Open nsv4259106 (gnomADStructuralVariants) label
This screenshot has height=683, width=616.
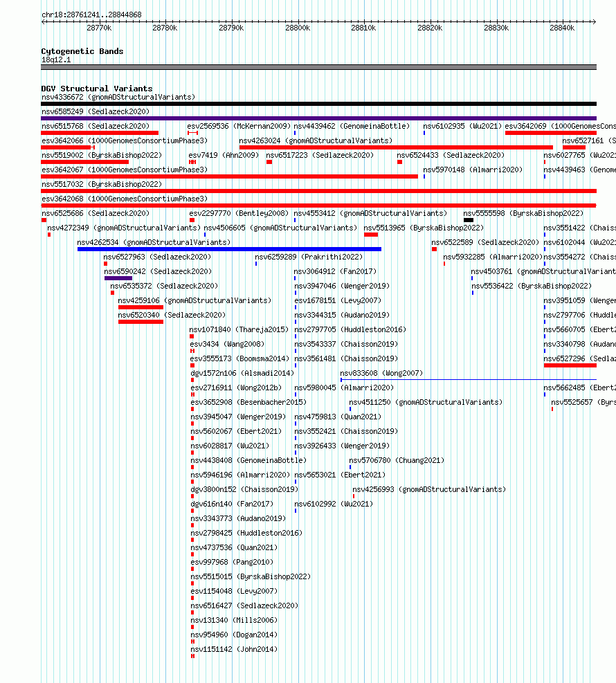click(x=194, y=300)
